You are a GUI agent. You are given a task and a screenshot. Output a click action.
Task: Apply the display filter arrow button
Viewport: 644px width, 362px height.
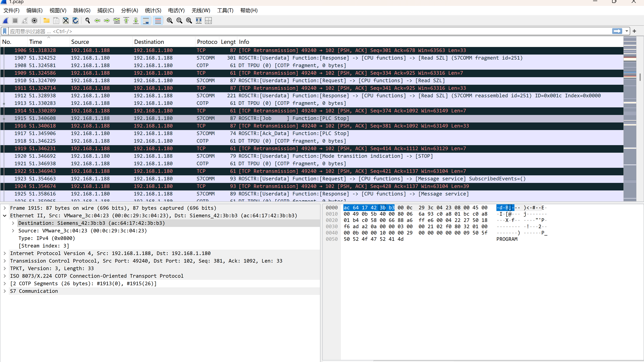click(617, 31)
